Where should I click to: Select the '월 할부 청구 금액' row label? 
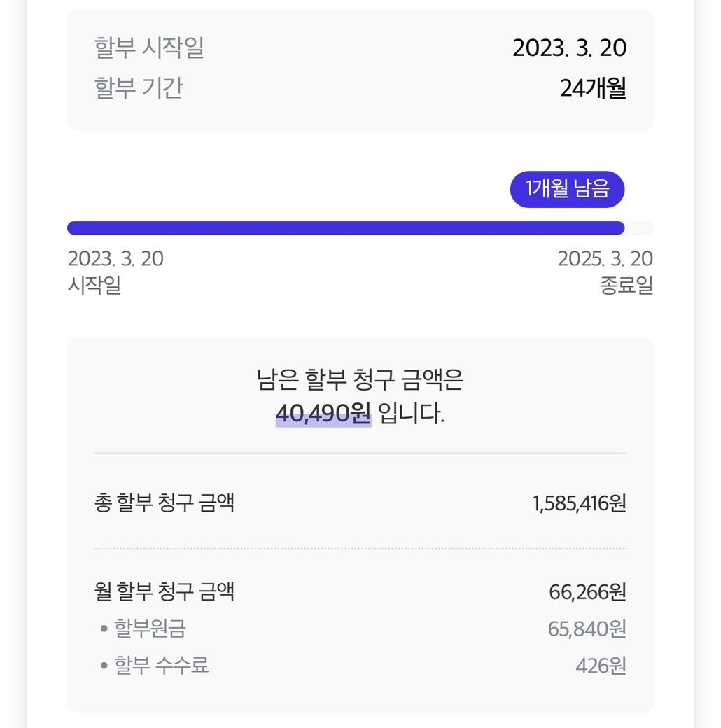point(164,592)
